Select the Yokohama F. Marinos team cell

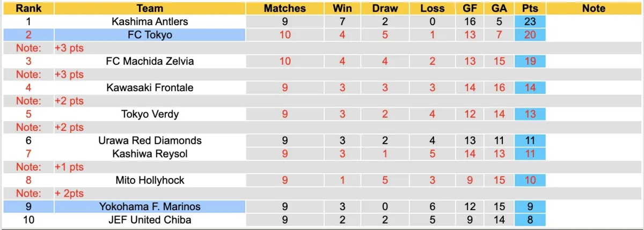click(150, 206)
